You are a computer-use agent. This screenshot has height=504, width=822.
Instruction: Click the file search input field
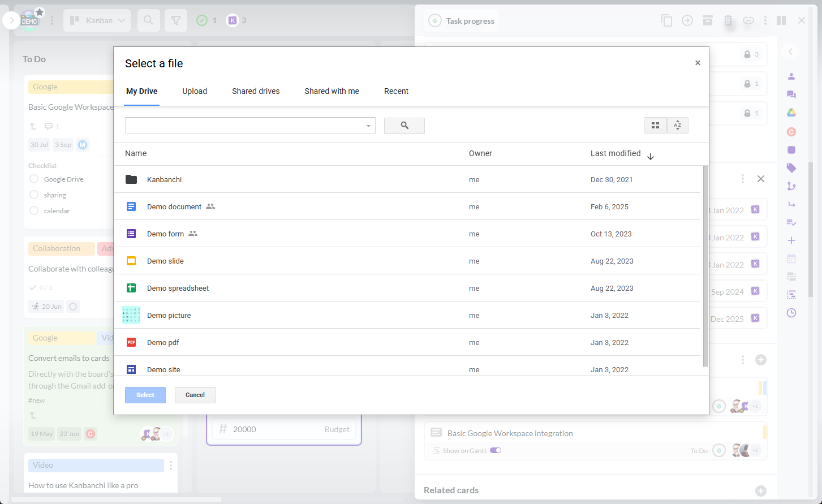click(x=244, y=126)
